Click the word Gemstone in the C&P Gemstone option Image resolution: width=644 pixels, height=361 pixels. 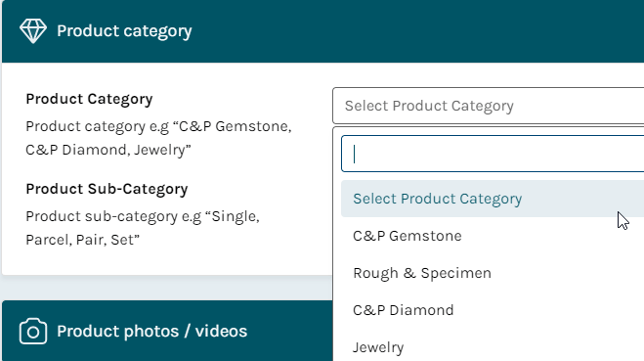coord(425,236)
